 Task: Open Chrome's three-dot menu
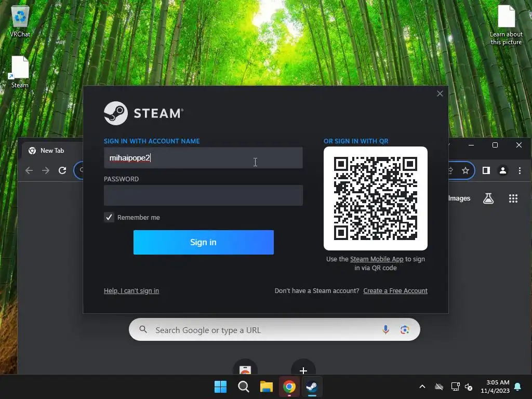[520, 170]
